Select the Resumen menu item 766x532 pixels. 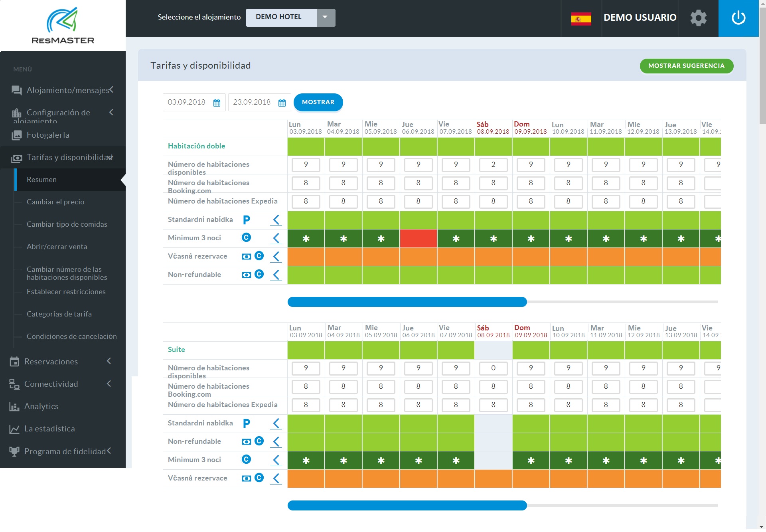[41, 179]
